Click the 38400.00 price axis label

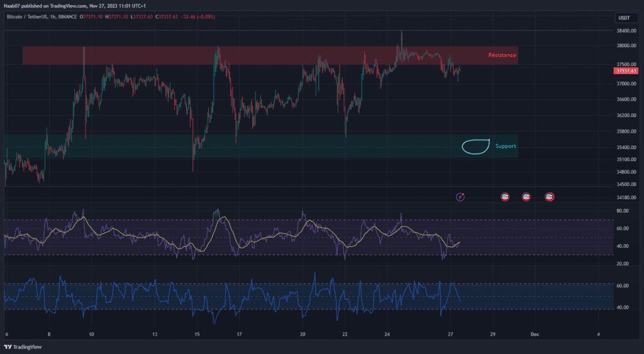point(626,31)
